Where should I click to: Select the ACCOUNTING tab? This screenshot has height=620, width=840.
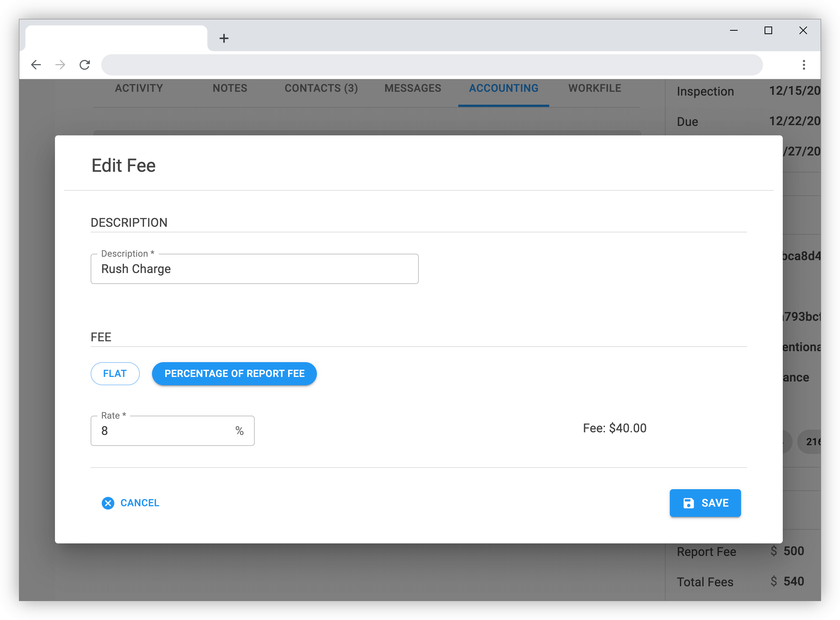503,88
